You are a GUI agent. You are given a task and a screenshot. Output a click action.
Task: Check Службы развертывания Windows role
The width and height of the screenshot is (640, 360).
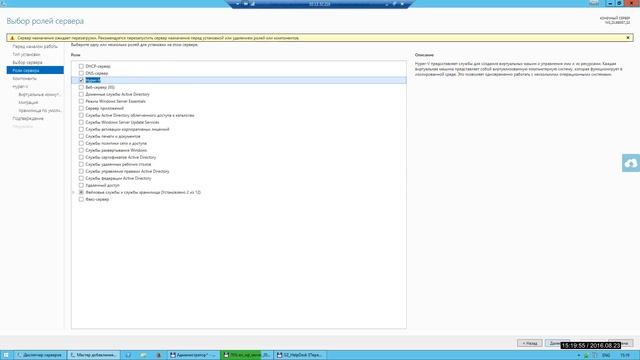point(81,150)
